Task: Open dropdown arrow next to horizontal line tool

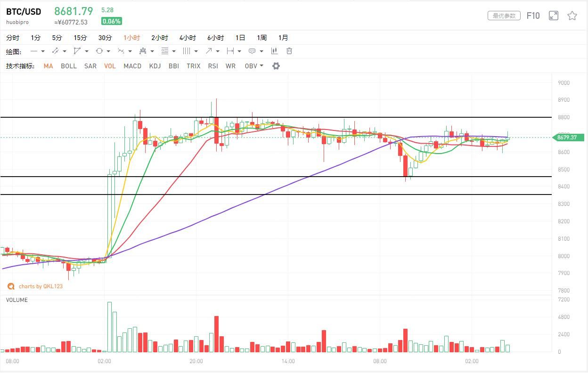Action: (x=43, y=51)
